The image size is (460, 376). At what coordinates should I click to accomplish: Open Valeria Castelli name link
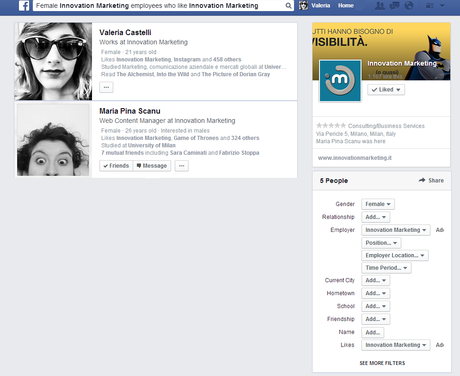[125, 32]
